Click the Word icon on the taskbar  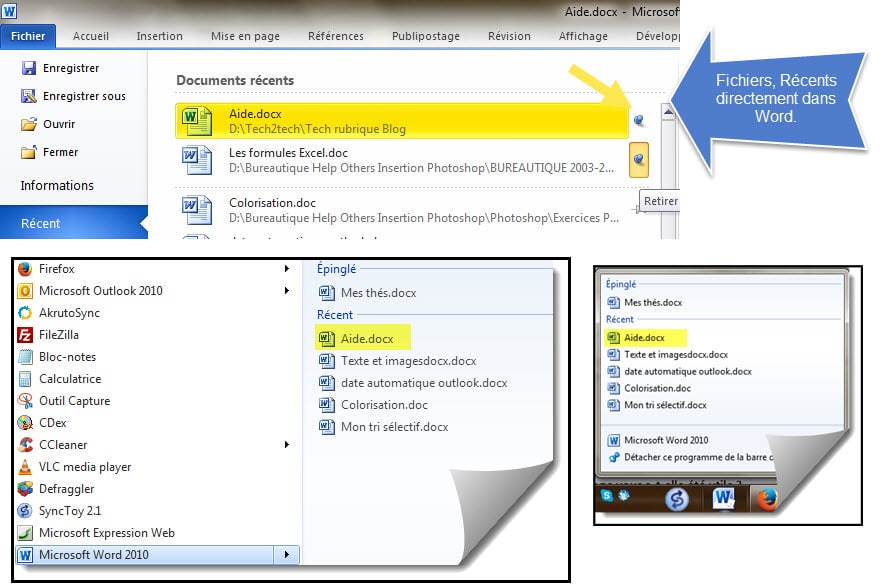coord(723,498)
